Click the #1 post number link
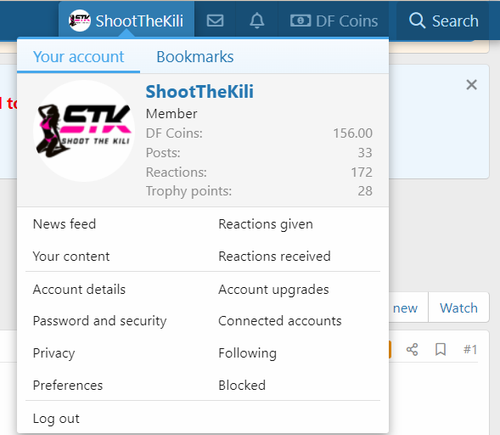The image size is (500, 435). point(470,349)
